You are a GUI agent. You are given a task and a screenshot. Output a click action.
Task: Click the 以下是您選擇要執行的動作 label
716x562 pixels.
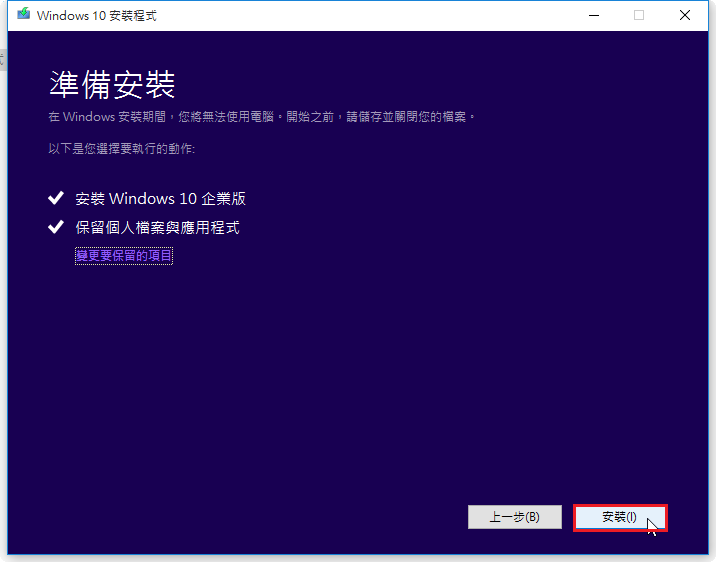(x=121, y=148)
